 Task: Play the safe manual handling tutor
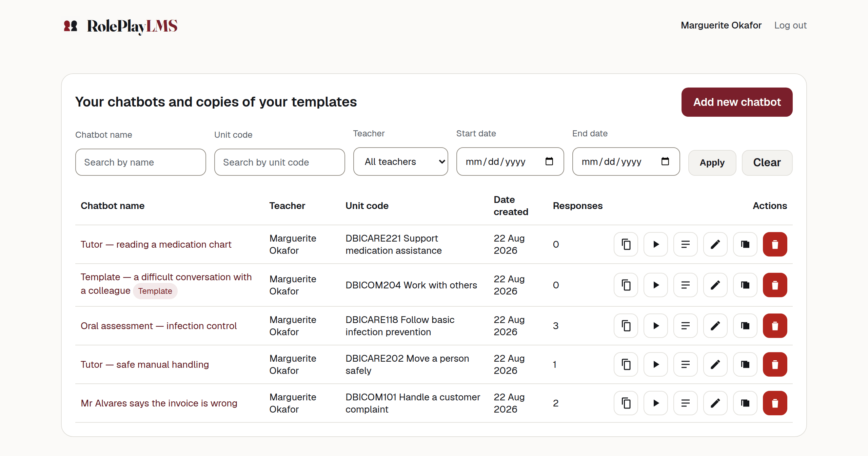[656, 364]
